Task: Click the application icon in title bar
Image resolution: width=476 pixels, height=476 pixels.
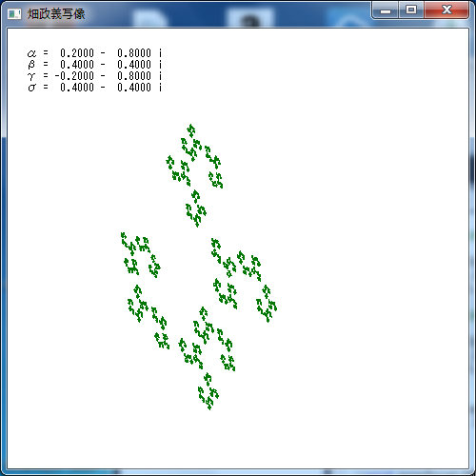Action: (14, 14)
